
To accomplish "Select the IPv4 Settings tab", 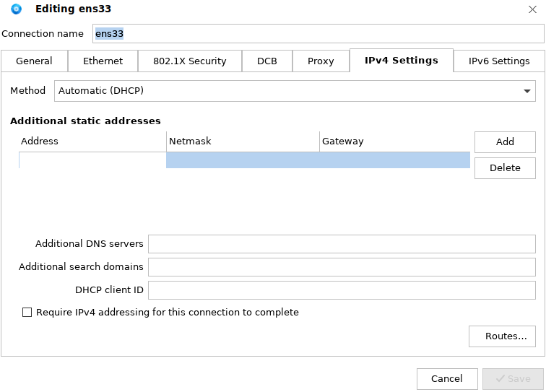I will (x=401, y=61).
